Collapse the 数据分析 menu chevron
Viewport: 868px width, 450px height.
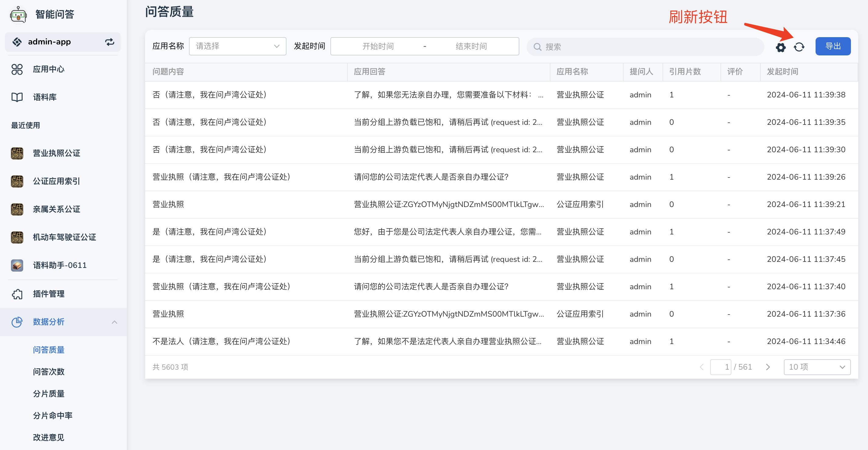click(115, 322)
